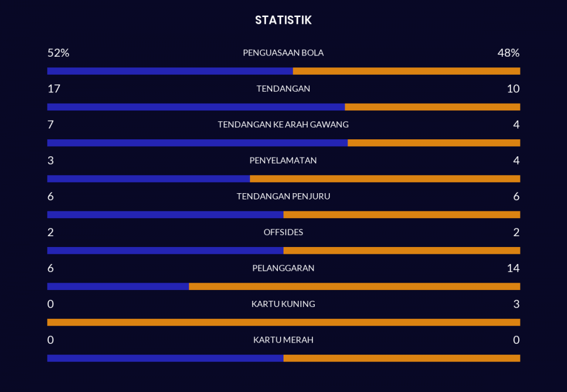Select the KARTU MERAH label
Screen dimensions: 567x392
click(x=283, y=340)
